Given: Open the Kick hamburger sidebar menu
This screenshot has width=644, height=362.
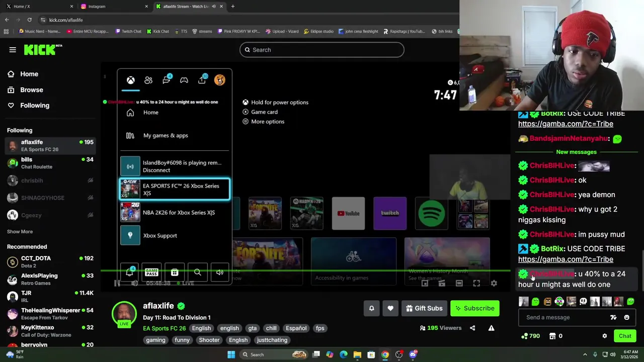Looking at the screenshot, I should pyautogui.click(x=13, y=50).
